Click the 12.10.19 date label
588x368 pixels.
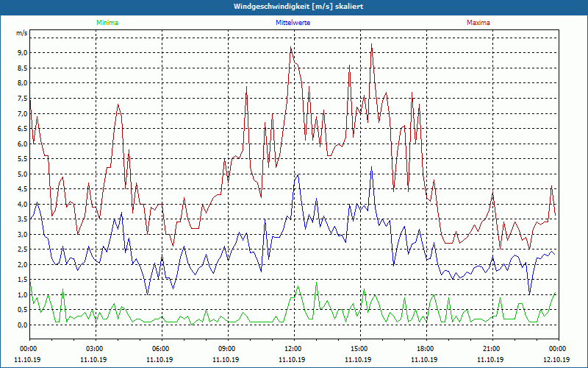(x=556, y=359)
